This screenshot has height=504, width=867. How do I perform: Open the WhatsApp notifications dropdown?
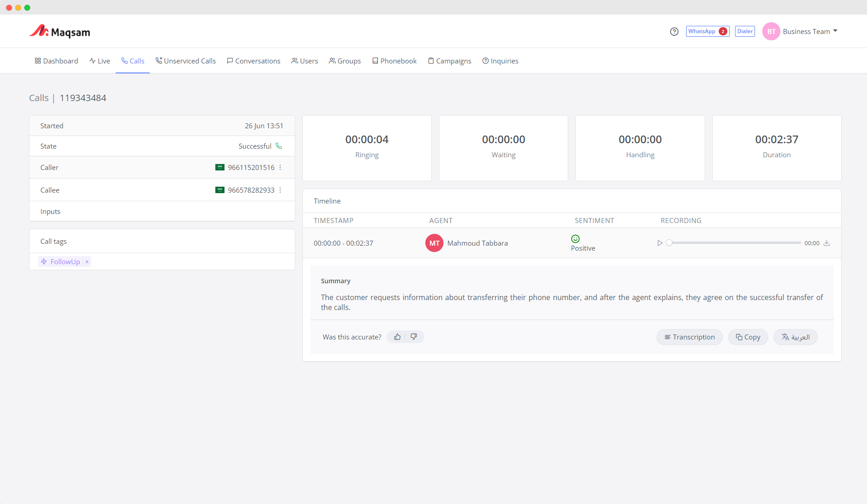tap(707, 31)
